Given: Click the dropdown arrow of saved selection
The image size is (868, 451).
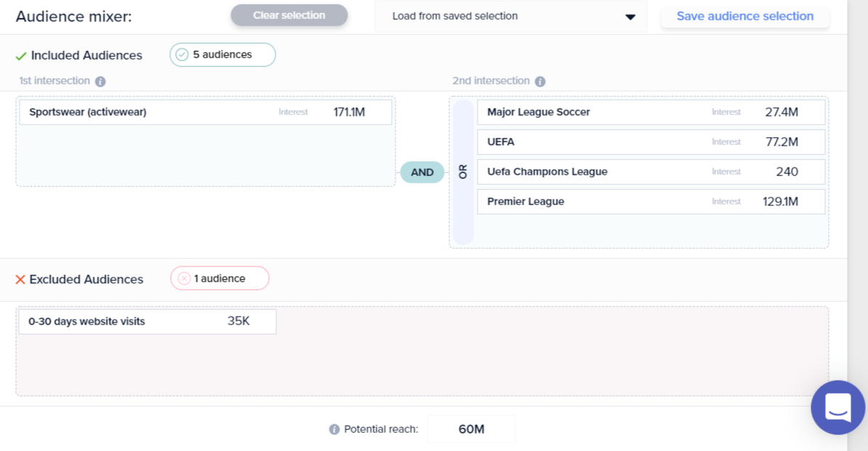Looking at the screenshot, I should click(x=630, y=17).
